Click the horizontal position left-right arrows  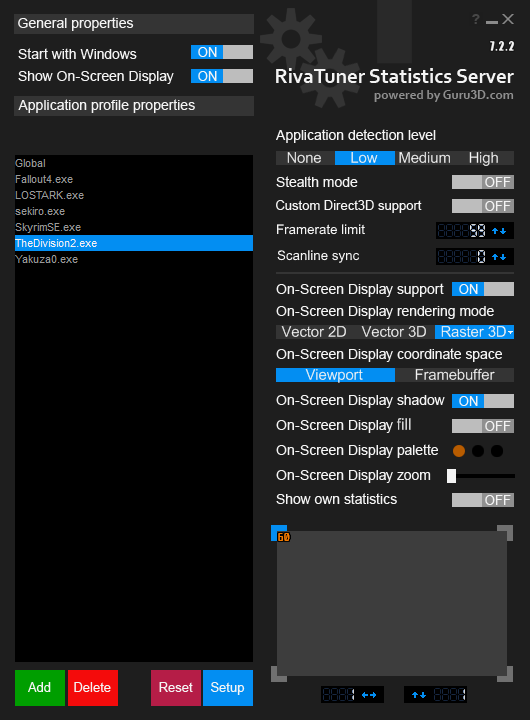[369, 695]
